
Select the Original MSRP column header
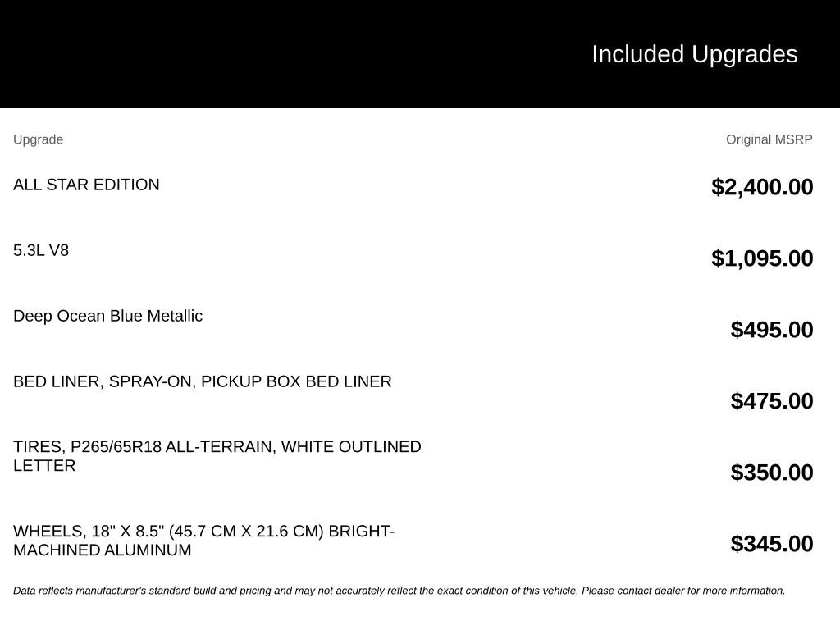(769, 139)
